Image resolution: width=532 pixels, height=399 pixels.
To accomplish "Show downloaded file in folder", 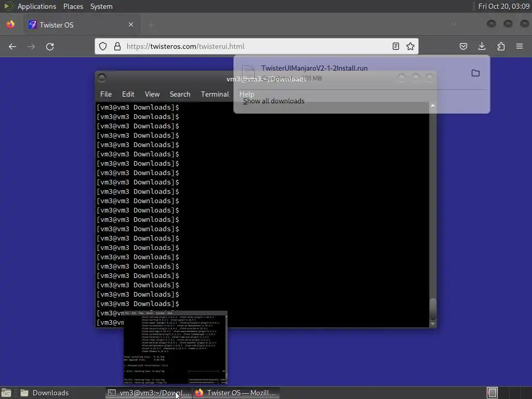I will coord(475,73).
